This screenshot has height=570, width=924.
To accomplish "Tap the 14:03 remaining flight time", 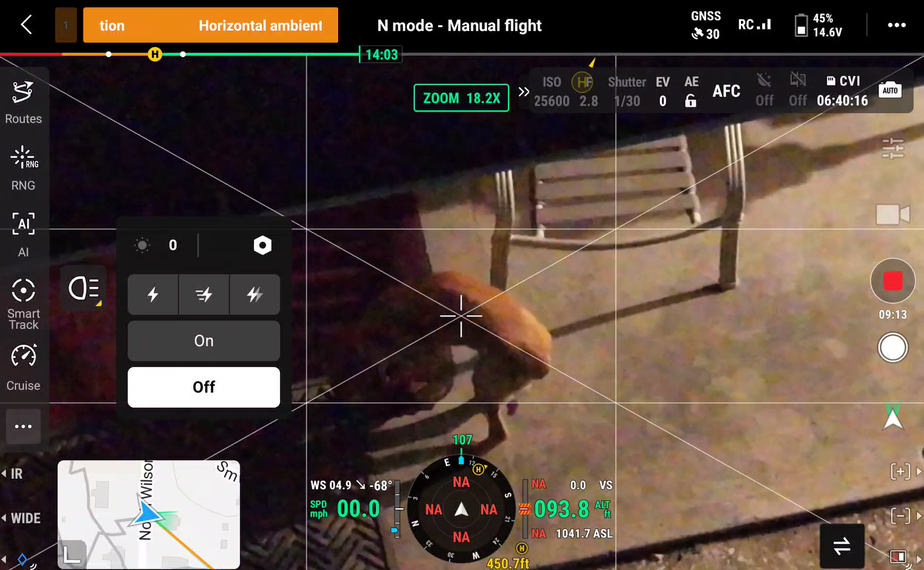I will pyautogui.click(x=381, y=55).
